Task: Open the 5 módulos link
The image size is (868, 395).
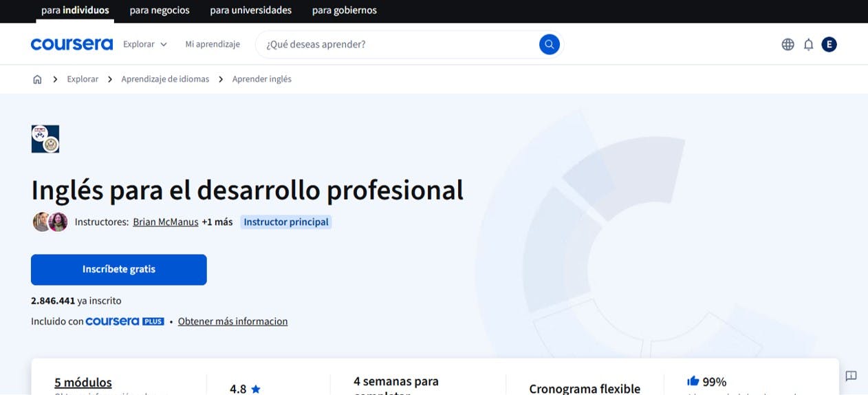Action: pos(83,383)
